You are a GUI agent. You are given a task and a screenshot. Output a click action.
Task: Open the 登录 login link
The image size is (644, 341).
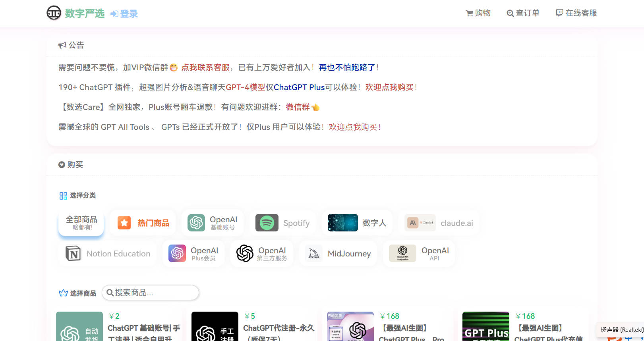click(x=124, y=14)
